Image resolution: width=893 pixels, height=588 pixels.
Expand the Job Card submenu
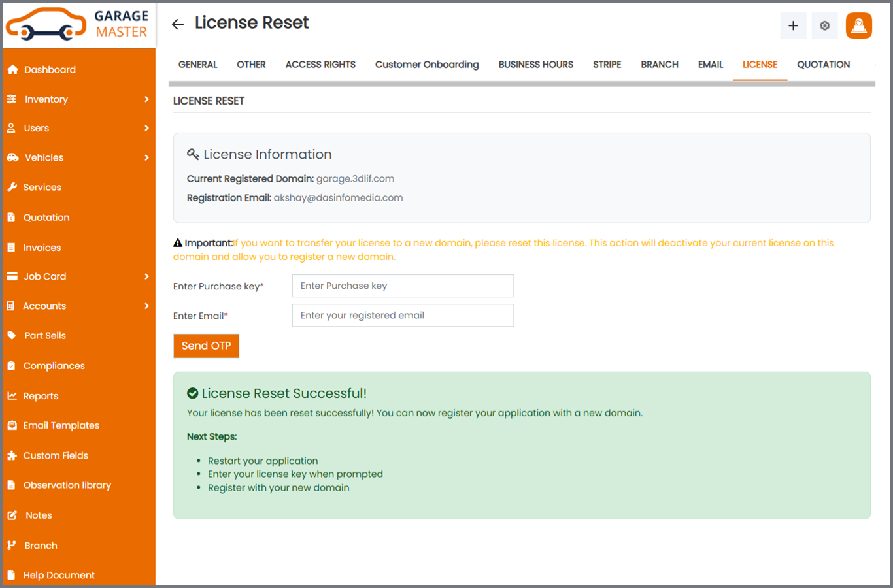[146, 276]
